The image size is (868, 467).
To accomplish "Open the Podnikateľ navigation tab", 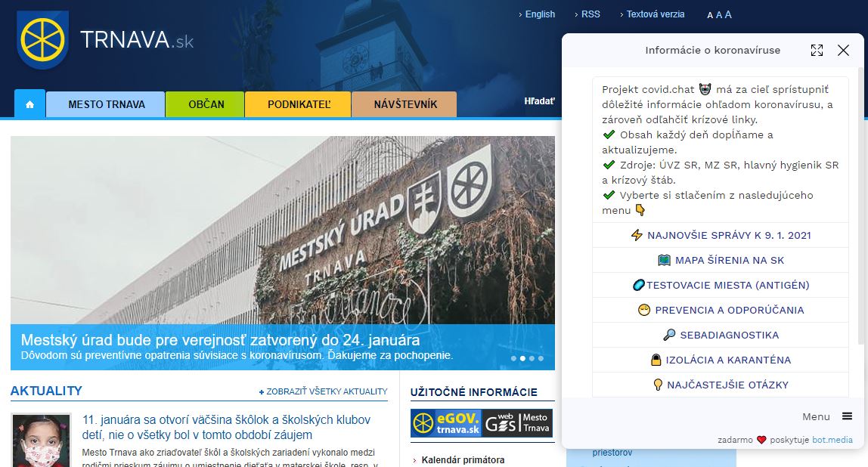I will pos(298,104).
